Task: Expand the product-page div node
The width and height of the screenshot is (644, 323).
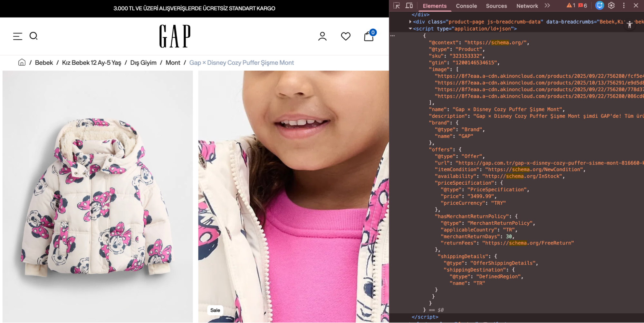Action: point(410,22)
